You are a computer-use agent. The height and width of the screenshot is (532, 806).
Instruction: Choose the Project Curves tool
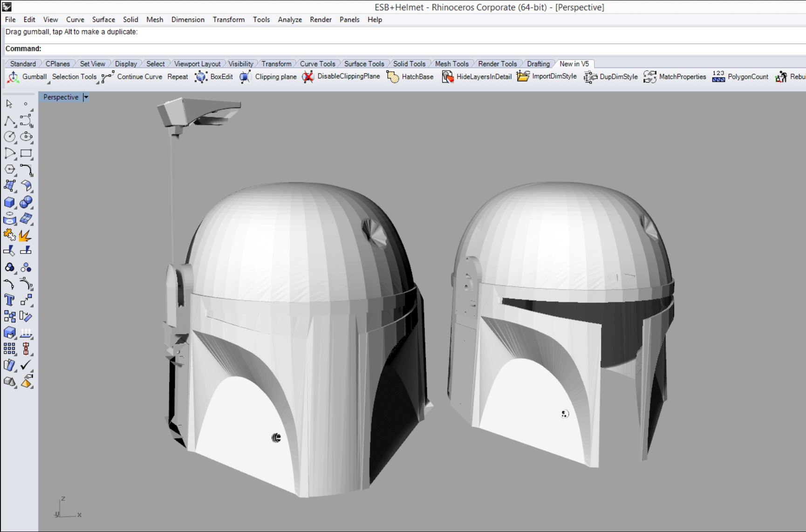coord(9,218)
